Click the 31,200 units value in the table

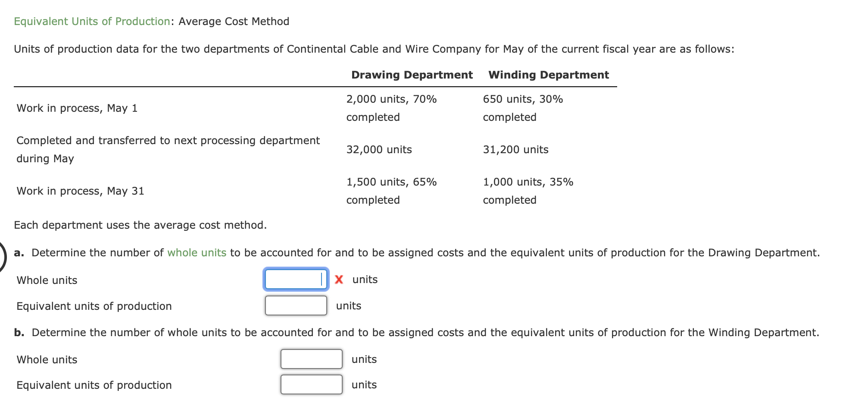[x=515, y=149]
